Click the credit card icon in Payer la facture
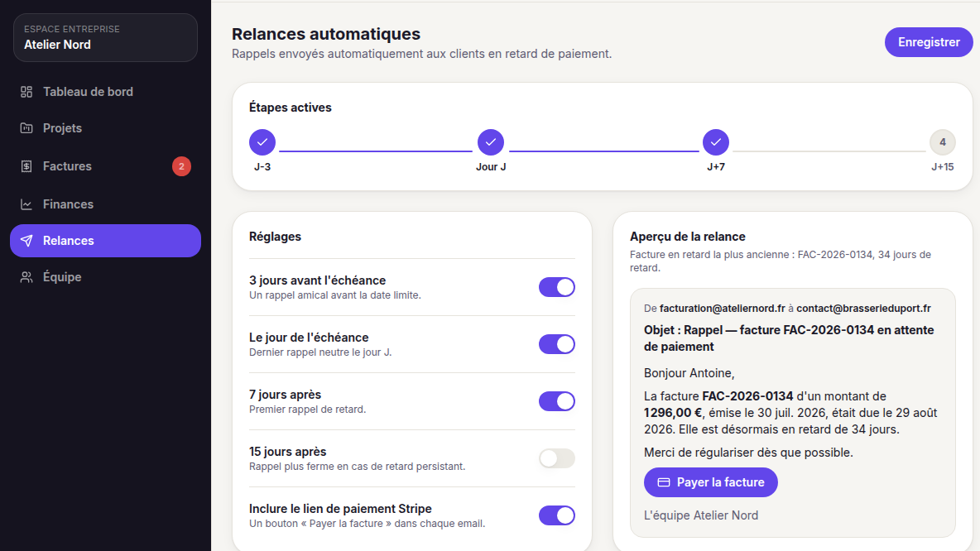This screenshot has height=551, width=980. [664, 482]
